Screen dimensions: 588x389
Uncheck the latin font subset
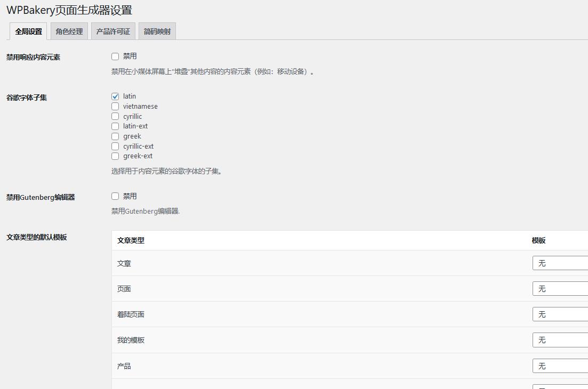115,96
